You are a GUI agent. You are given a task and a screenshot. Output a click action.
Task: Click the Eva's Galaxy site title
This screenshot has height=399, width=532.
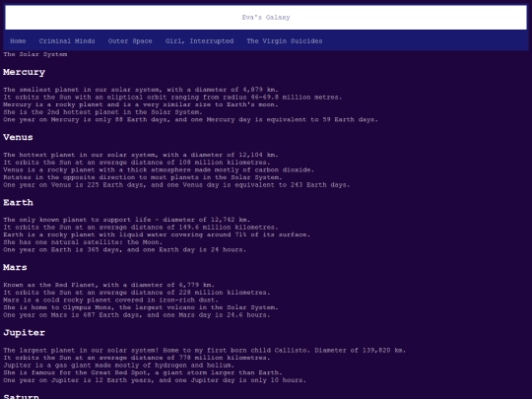tap(266, 18)
